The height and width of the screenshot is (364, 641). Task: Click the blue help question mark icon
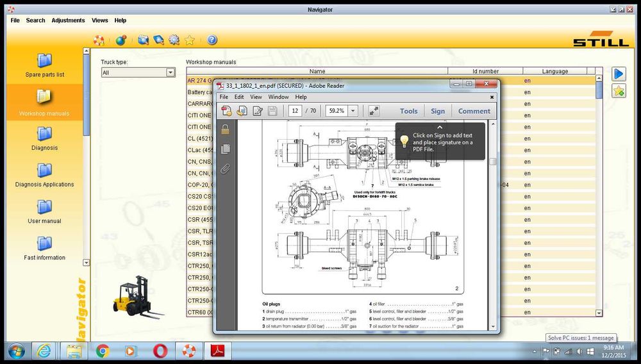tap(212, 40)
